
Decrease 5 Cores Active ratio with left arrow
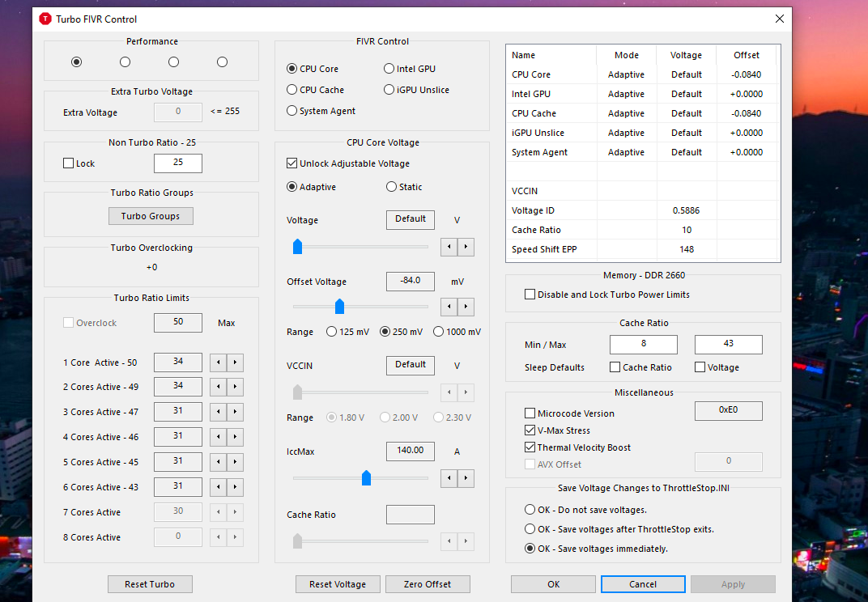[218, 461]
